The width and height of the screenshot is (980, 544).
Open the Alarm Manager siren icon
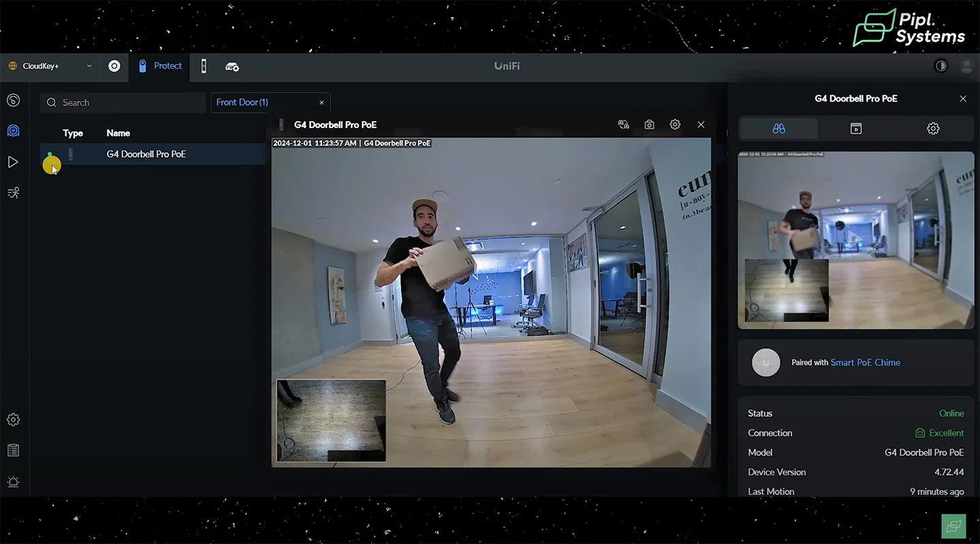click(x=13, y=482)
